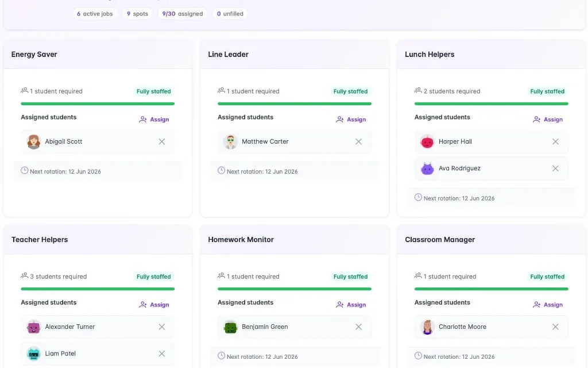Click Line Leader 'Fully staffed' badge
Screen dimensions: 588x368
[351, 91]
